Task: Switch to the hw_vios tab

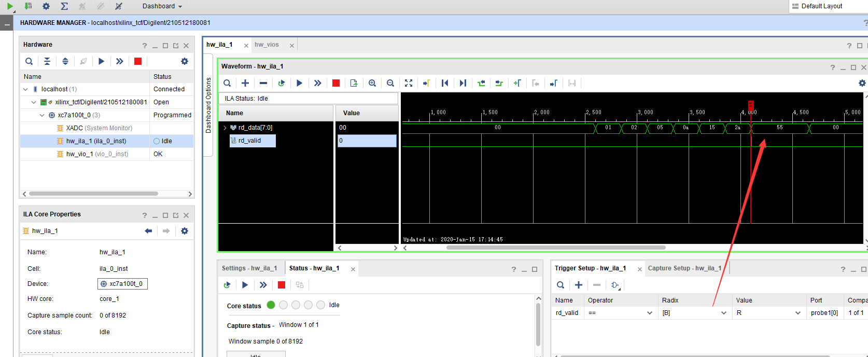Action: [267, 45]
